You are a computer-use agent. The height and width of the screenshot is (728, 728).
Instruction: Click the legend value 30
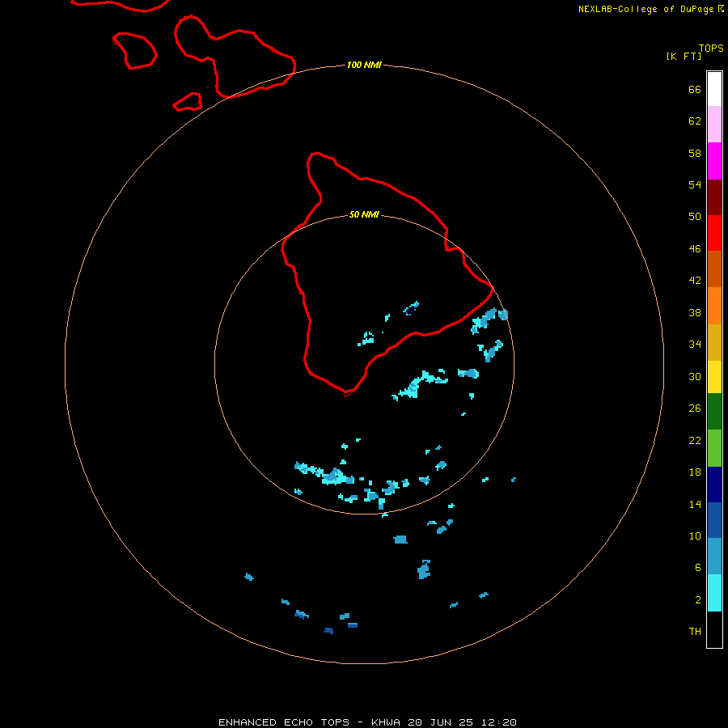point(695,376)
